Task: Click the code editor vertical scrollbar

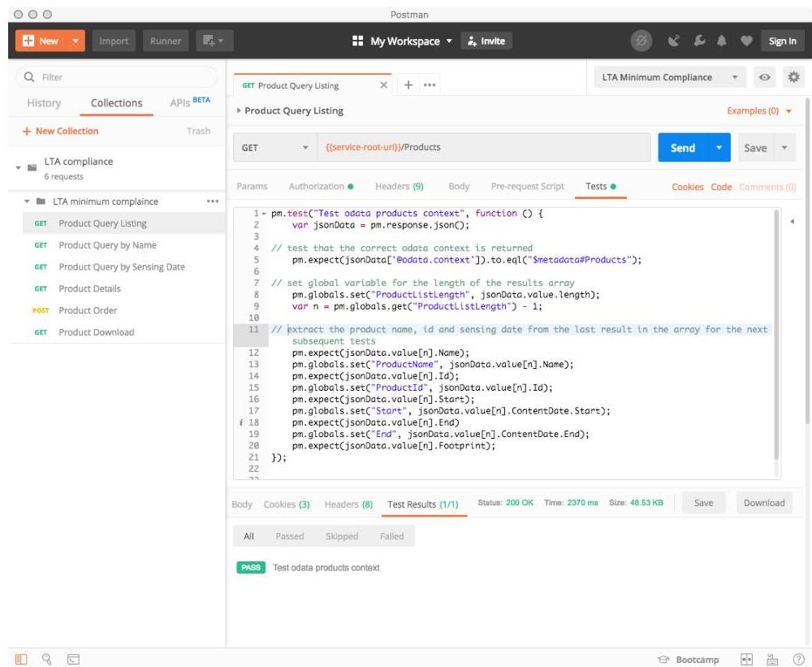Action: [775, 336]
